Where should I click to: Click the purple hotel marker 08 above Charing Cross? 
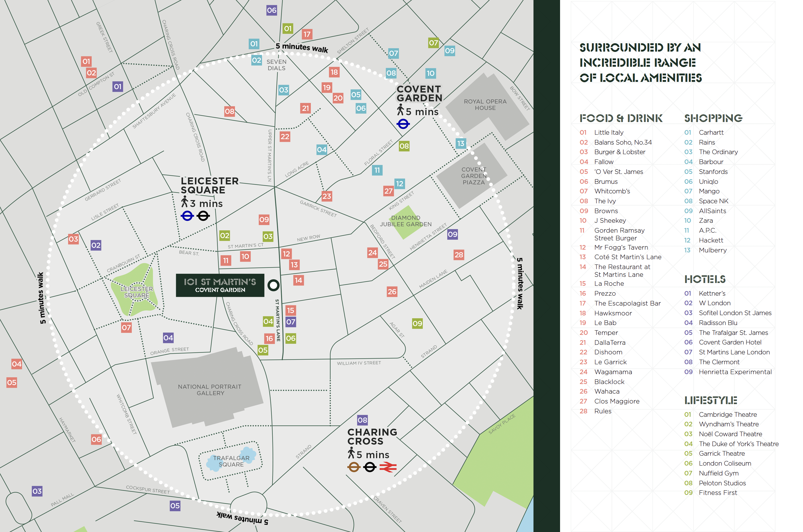pos(362,420)
